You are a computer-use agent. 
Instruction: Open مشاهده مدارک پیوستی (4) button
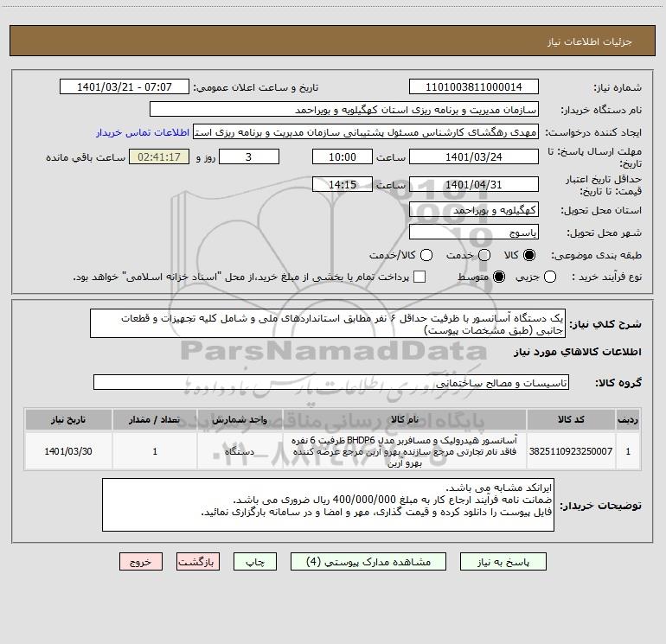click(368, 562)
